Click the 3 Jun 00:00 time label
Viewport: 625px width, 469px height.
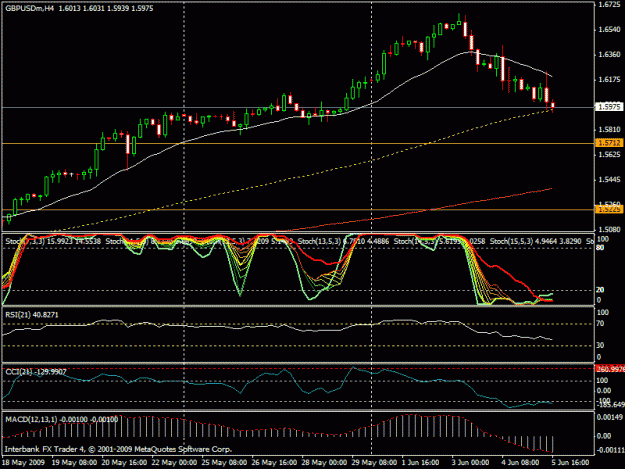(470, 463)
